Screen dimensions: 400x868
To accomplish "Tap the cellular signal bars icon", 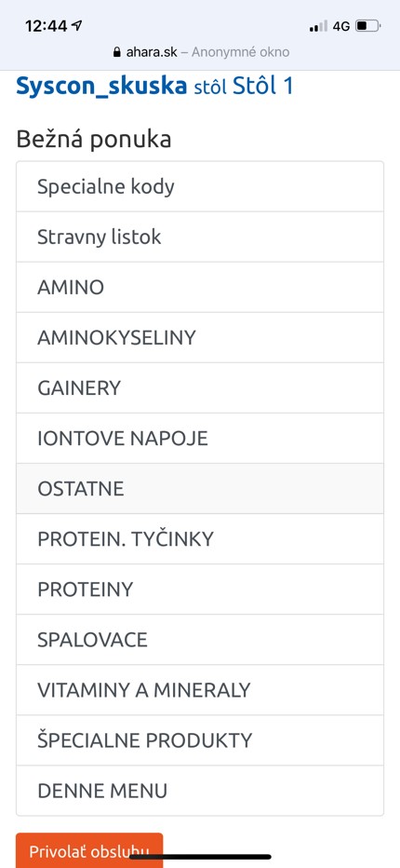I will (318, 26).
